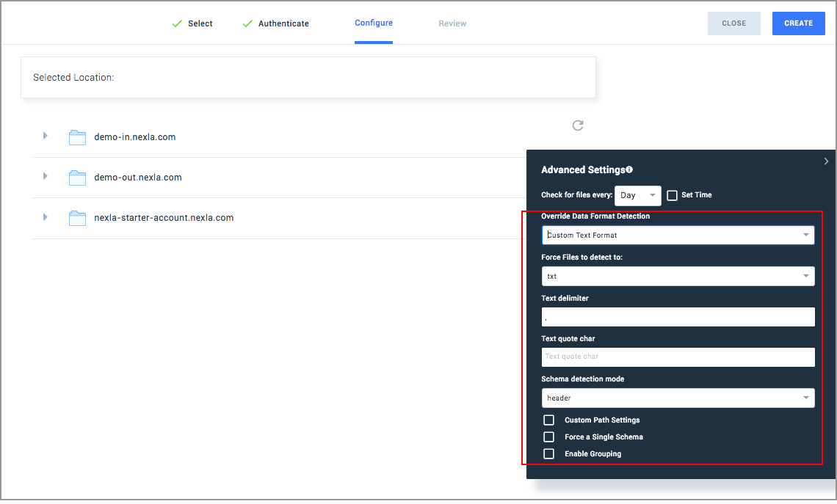Click the CLOSE button
Image resolution: width=837 pixels, height=504 pixels.
(734, 23)
